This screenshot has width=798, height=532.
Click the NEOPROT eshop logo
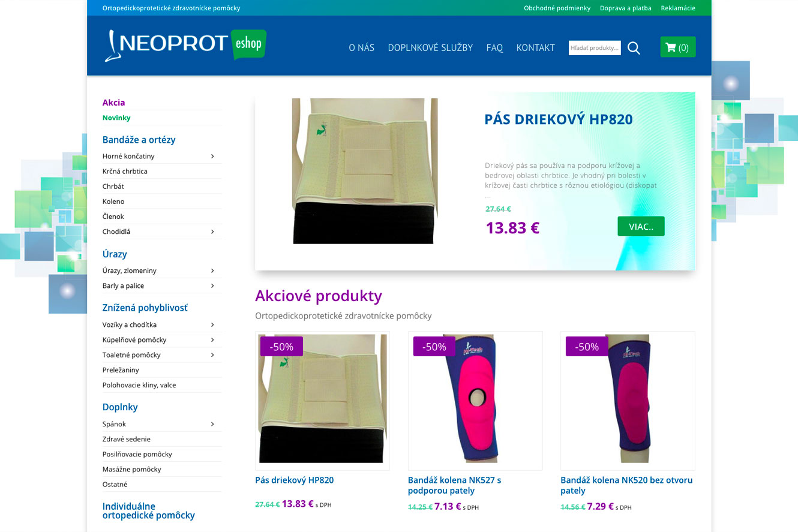point(185,46)
